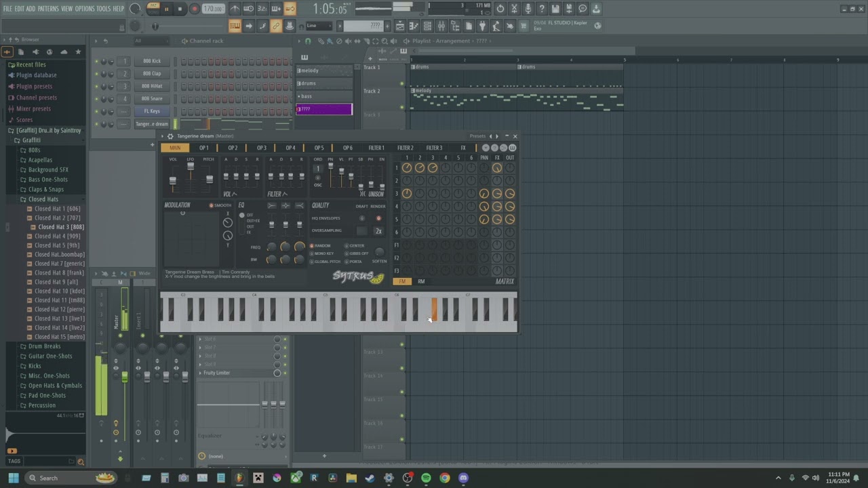868x488 pixels.
Task: Toggle SMOOTH modulation option in Sytrus
Action: click(x=220, y=205)
